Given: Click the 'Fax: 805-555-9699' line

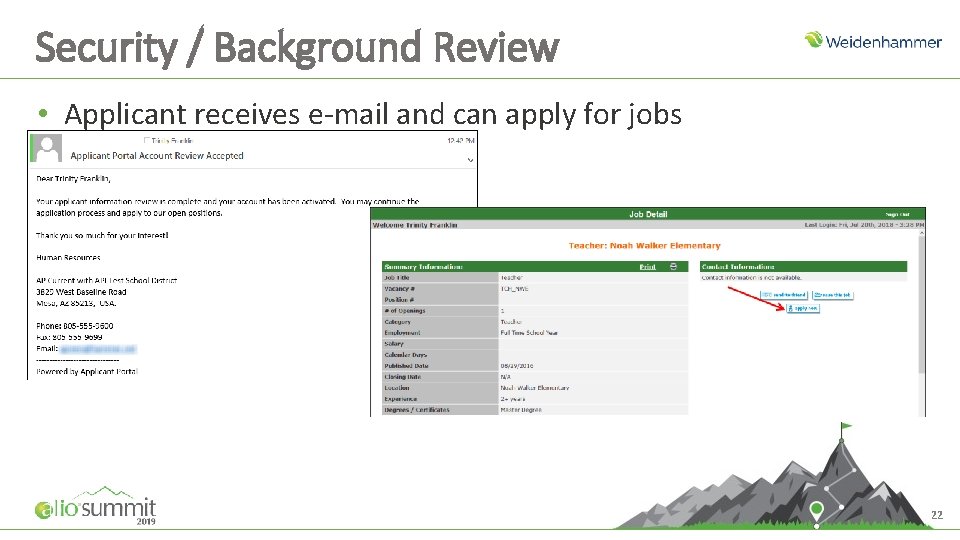Looking at the screenshot, I should coord(69,337).
